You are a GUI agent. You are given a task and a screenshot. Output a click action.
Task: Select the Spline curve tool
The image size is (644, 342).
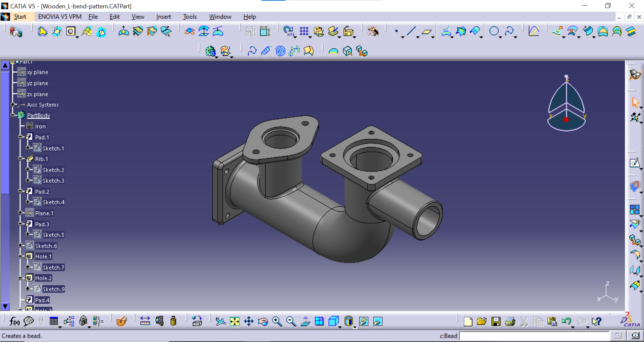509,31
